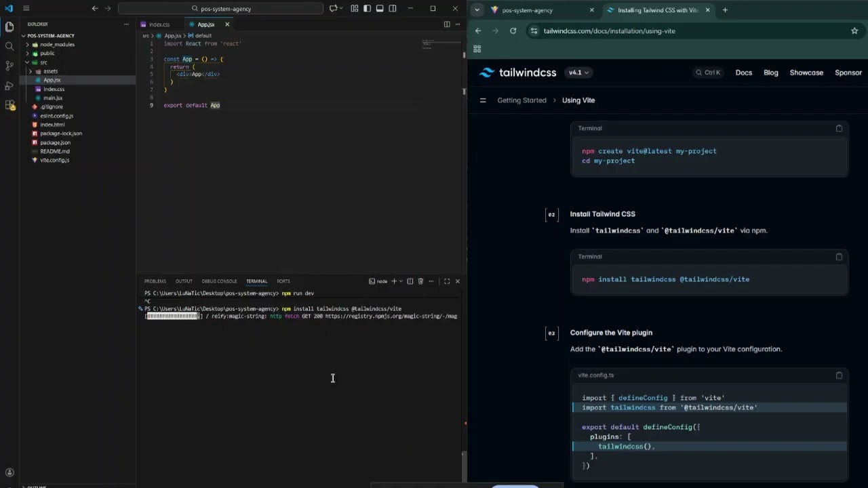This screenshot has height=488, width=868.
Task: Open Explorer panel more actions menu
Action: pos(126,24)
